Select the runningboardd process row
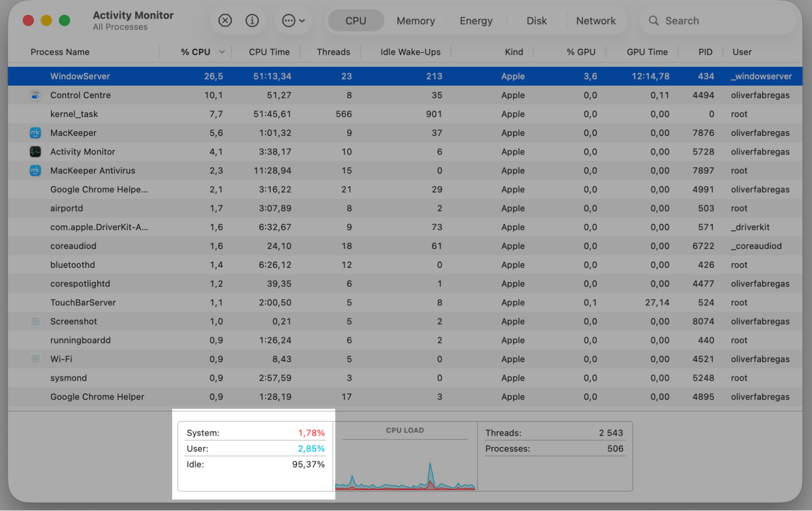The width and height of the screenshot is (812, 511). pos(405,341)
